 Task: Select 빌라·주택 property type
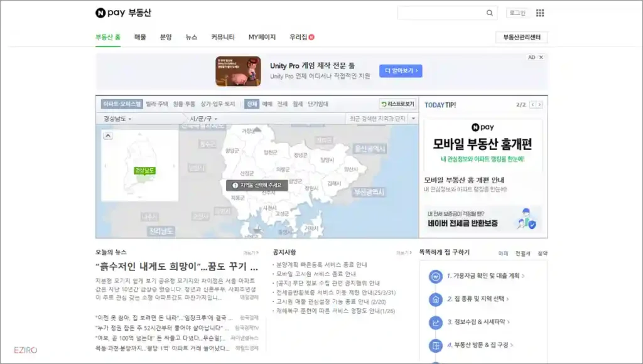[157, 104]
